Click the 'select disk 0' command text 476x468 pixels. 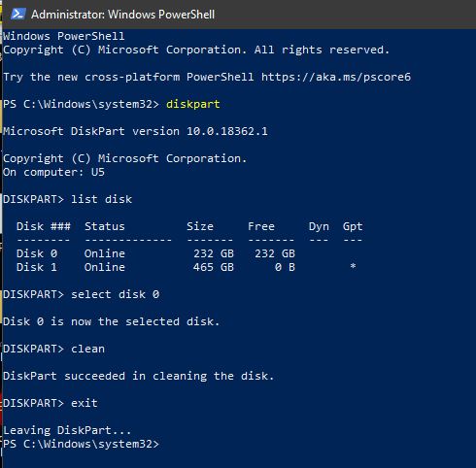pos(115,294)
